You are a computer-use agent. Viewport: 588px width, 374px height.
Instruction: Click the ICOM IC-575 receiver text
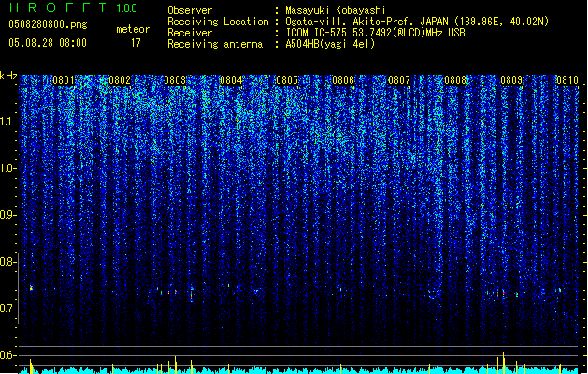tap(375, 33)
